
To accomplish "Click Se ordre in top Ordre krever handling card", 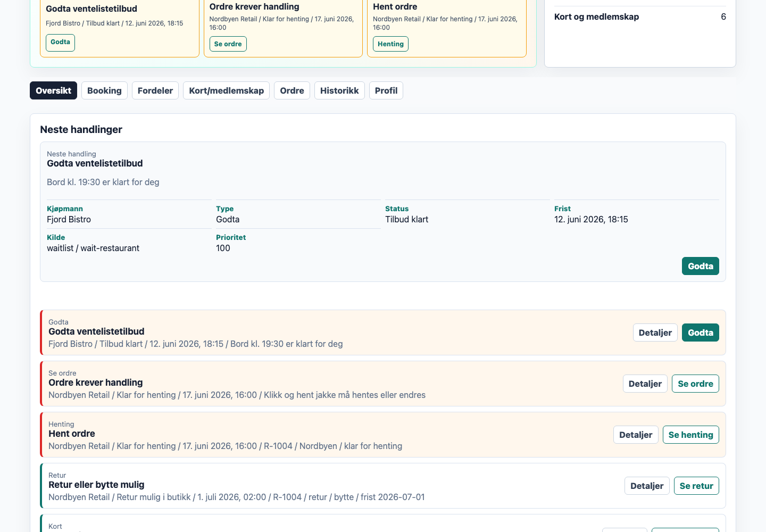I will click(228, 44).
